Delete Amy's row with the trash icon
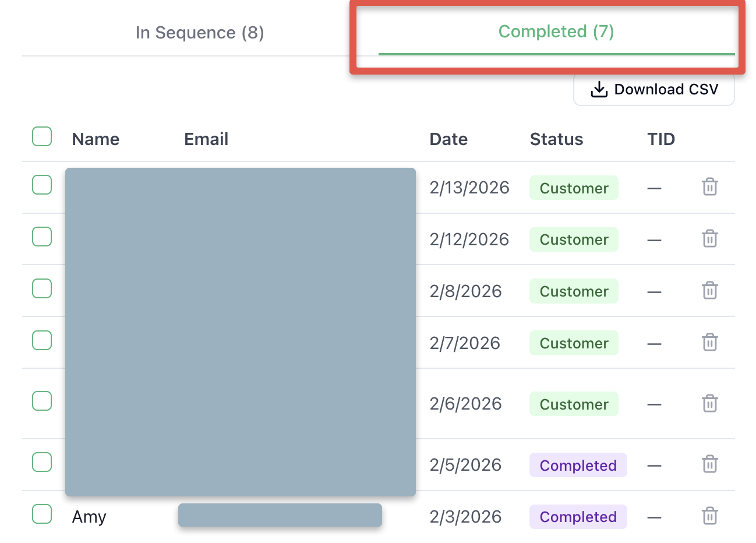The width and height of the screenshot is (756, 543). 709,516
